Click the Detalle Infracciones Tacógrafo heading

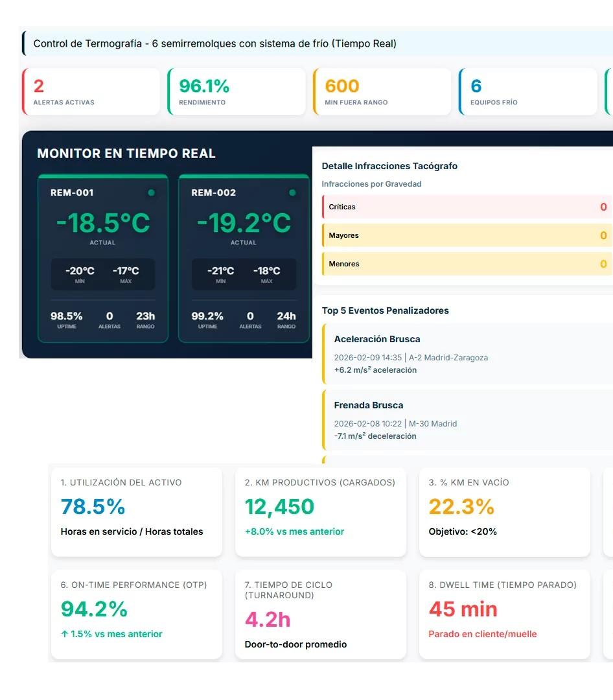pyautogui.click(x=389, y=166)
